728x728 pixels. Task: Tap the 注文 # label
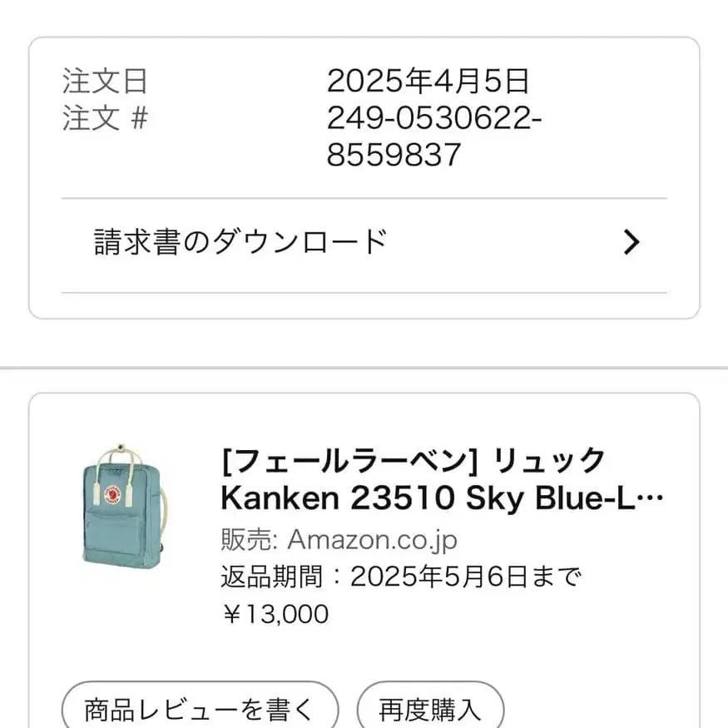(x=105, y=119)
